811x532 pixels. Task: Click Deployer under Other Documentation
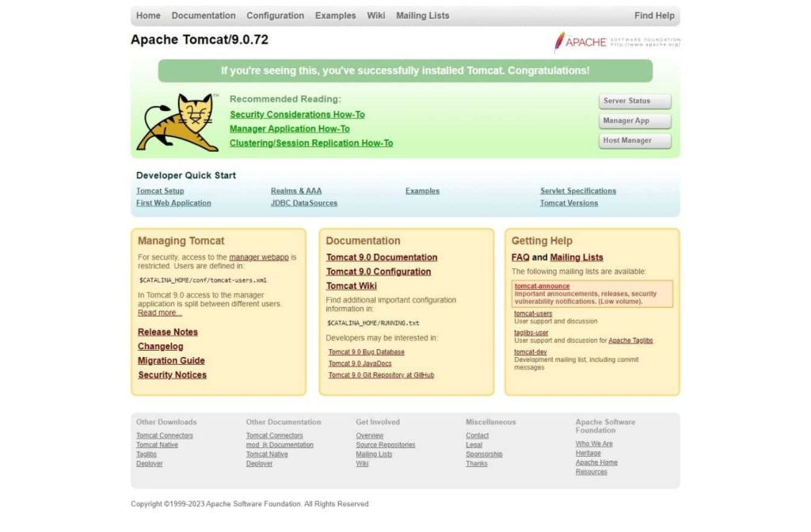(259, 464)
